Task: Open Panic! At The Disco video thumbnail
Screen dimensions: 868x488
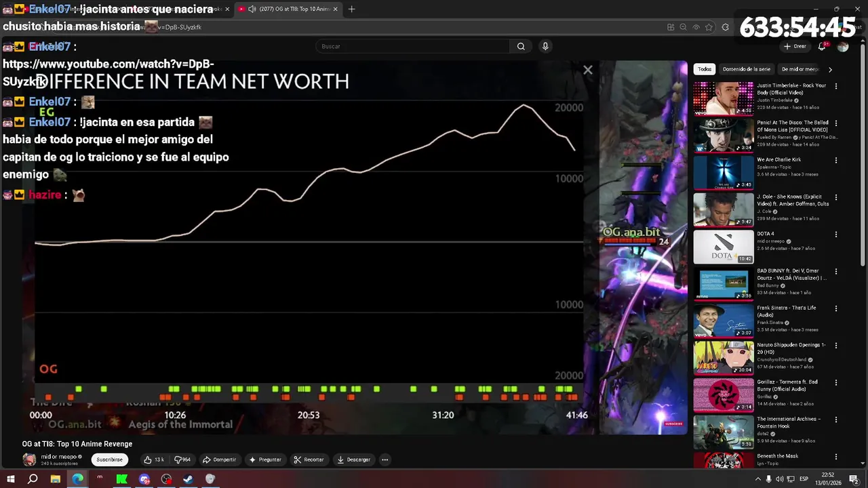Action: 723,136
